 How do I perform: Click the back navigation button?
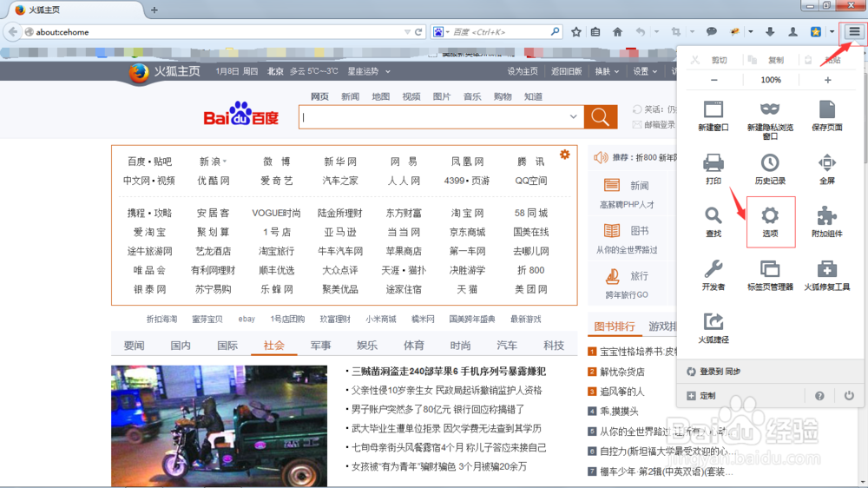(x=13, y=31)
